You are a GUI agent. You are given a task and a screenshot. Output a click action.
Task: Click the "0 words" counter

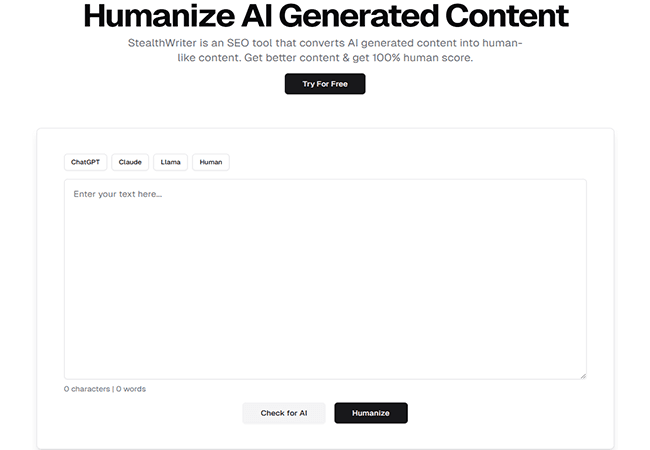(131, 389)
